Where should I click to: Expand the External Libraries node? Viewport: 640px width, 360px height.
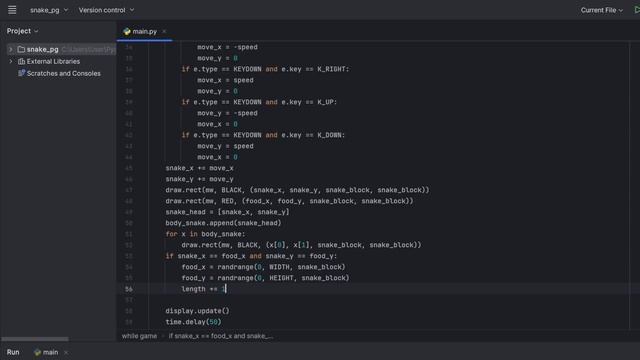tap(11, 61)
